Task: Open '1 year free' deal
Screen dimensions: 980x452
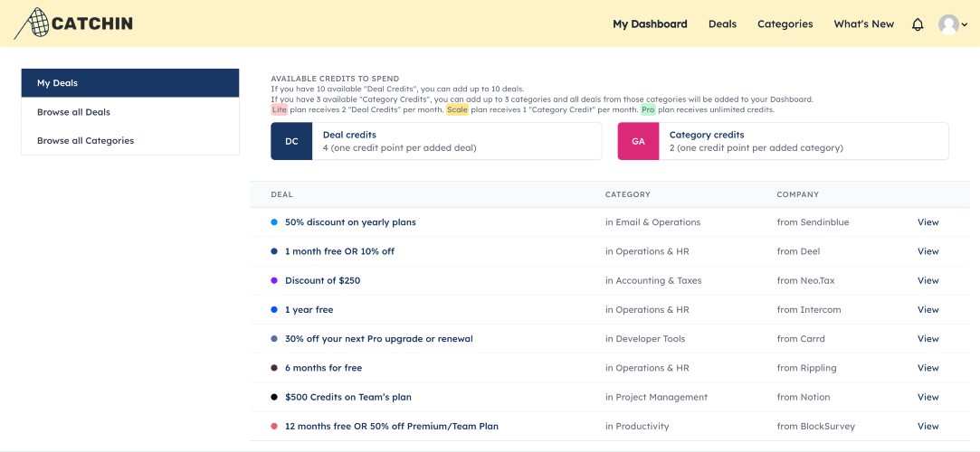Action: tap(309, 310)
